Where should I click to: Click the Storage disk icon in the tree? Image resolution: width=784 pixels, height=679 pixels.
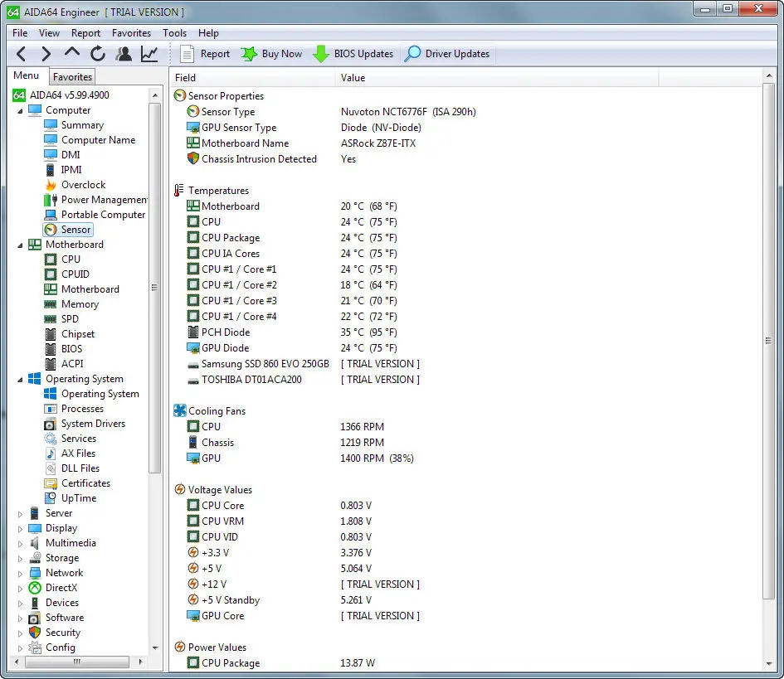click(35, 558)
